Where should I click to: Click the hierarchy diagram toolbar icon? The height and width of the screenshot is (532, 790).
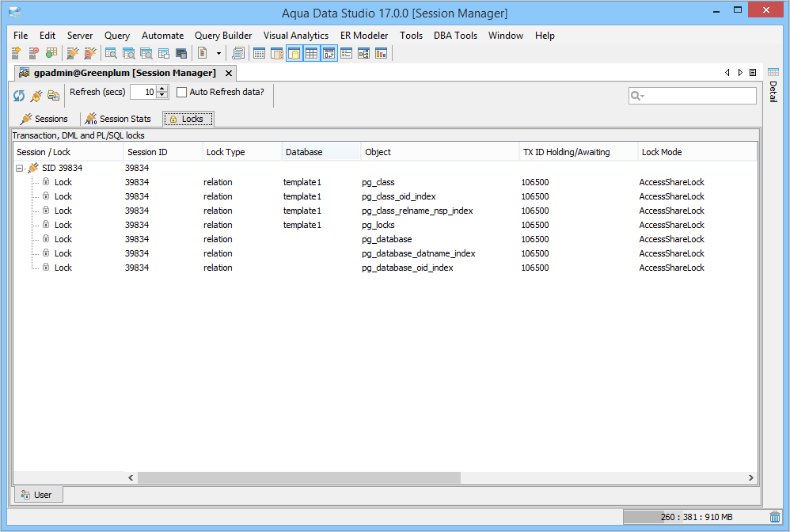[x=364, y=53]
